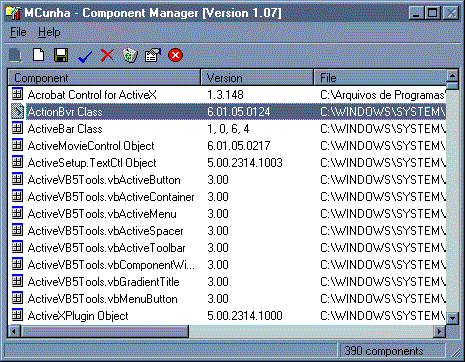Click the C:\Arquivos de Programas path cell
This screenshot has height=362, width=465.
point(383,95)
